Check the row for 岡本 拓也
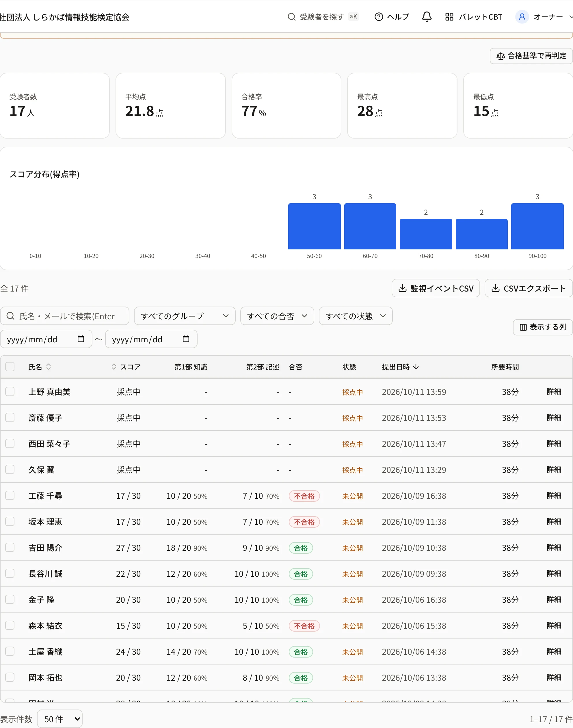Image resolution: width=573 pixels, height=728 pixels. pyautogui.click(x=10, y=677)
